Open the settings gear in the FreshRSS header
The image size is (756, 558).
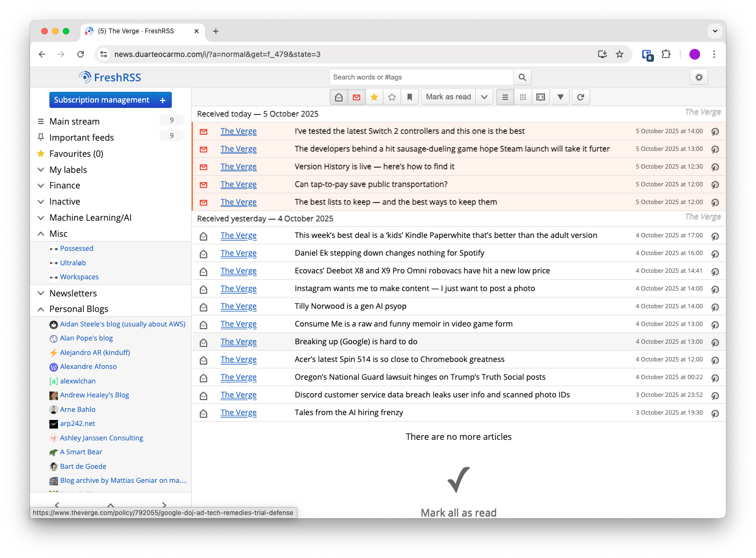coord(699,77)
